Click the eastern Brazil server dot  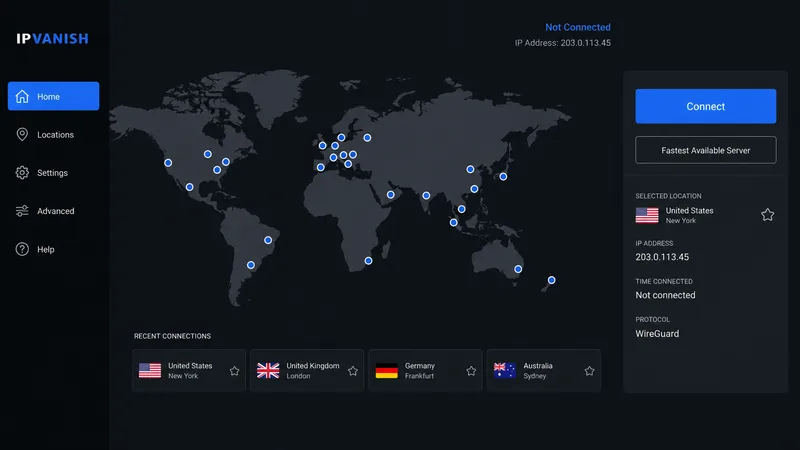(268, 240)
